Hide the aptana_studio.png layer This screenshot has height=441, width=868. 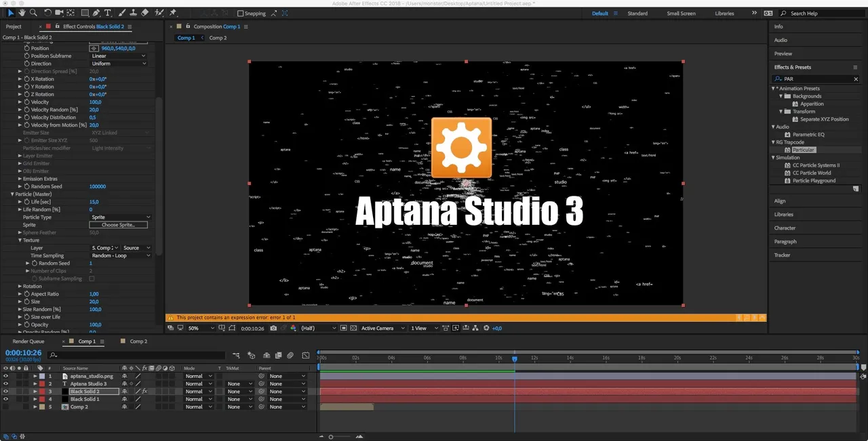pos(5,376)
